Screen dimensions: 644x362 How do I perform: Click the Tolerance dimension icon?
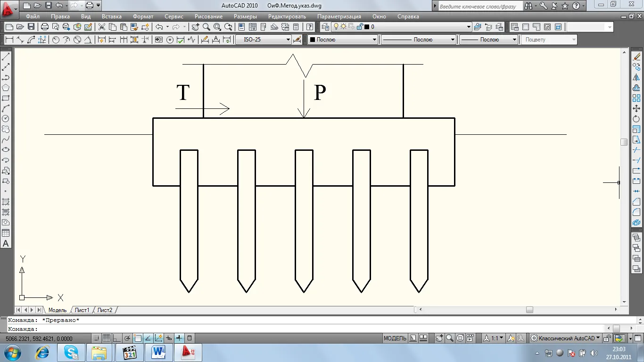point(159,40)
